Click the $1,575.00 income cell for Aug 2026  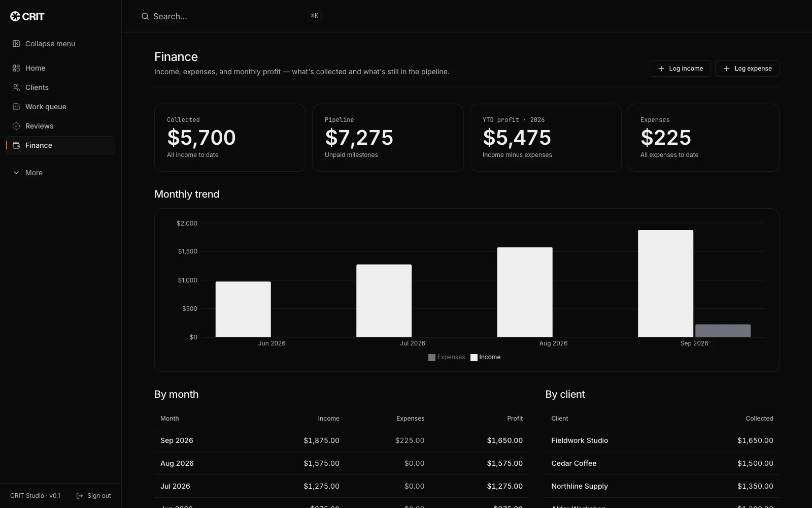pos(321,463)
